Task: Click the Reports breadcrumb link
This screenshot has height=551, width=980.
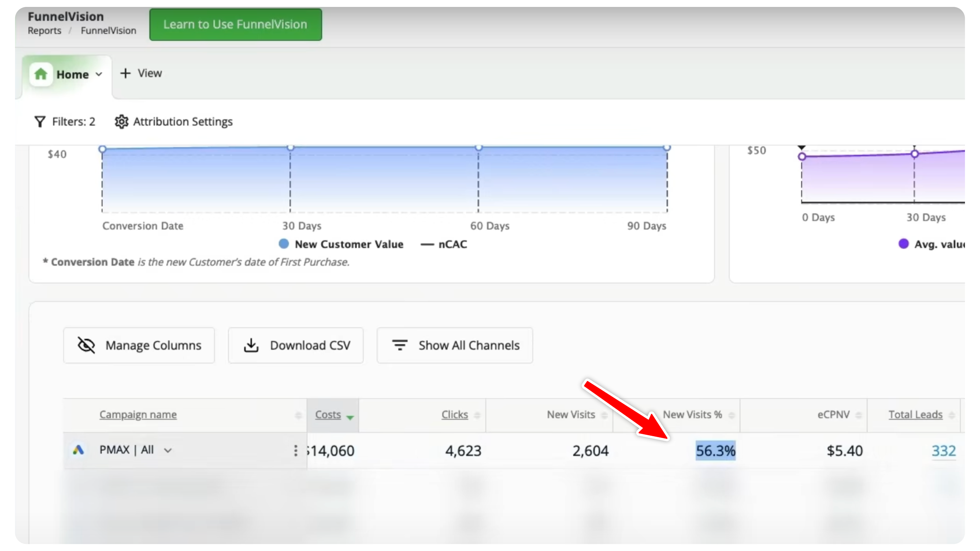Action: pyautogui.click(x=44, y=30)
